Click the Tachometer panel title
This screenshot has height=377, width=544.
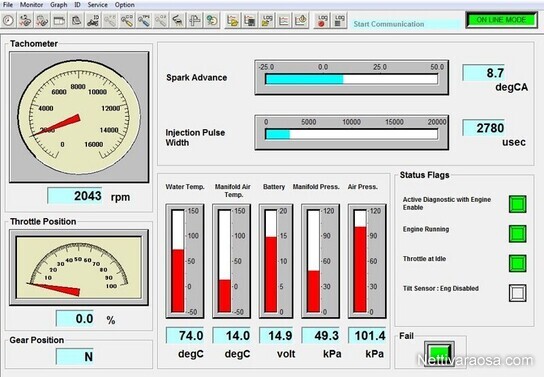[x=34, y=44]
